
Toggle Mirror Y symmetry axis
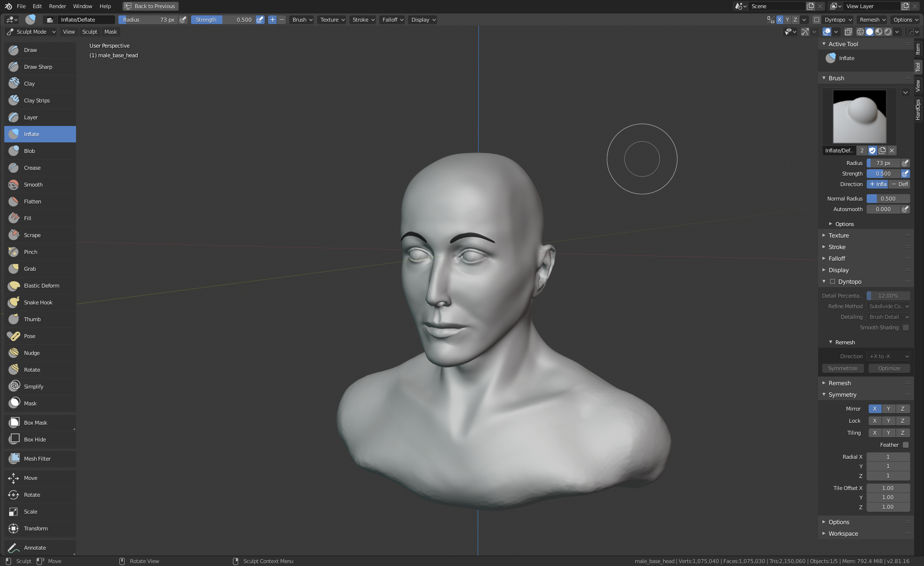coord(888,409)
